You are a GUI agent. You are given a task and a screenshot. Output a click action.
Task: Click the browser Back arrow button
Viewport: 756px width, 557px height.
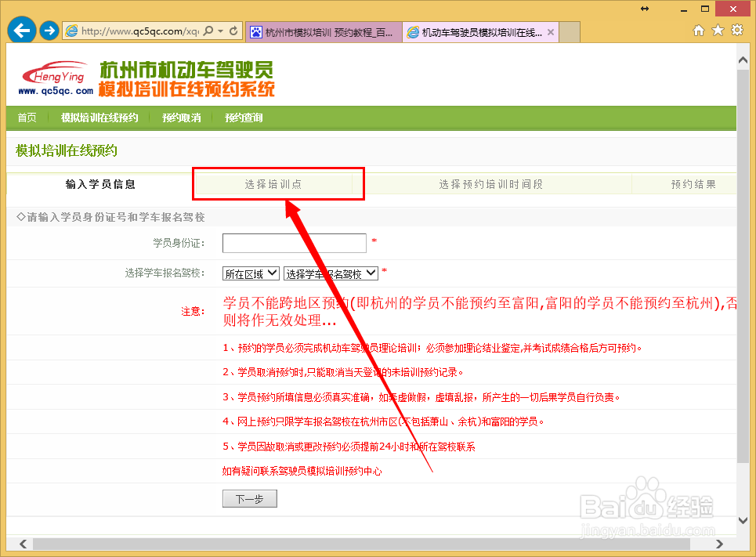coord(22,31)
